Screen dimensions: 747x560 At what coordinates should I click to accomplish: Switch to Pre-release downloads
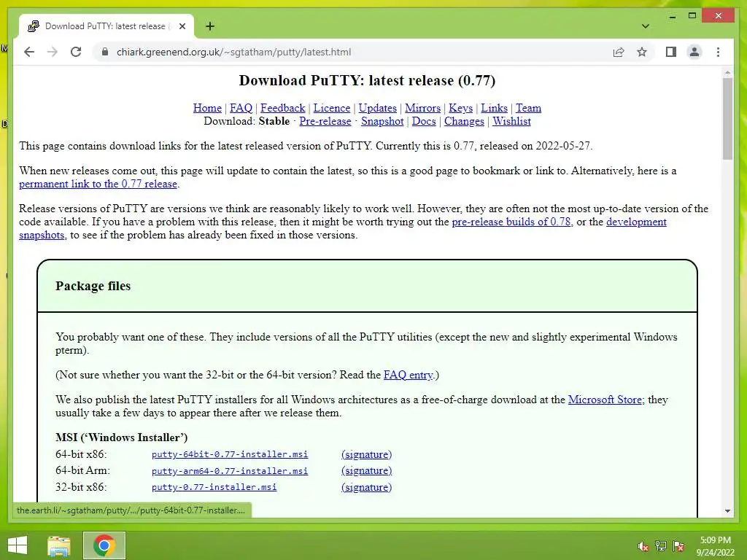tap(325, 122)
